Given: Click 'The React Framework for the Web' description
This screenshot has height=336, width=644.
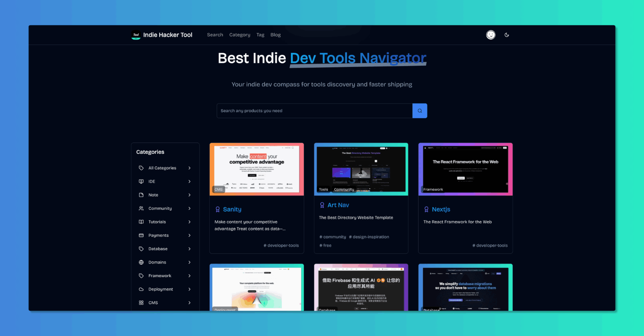Looking at the screenshot, I should coord(458,222).
